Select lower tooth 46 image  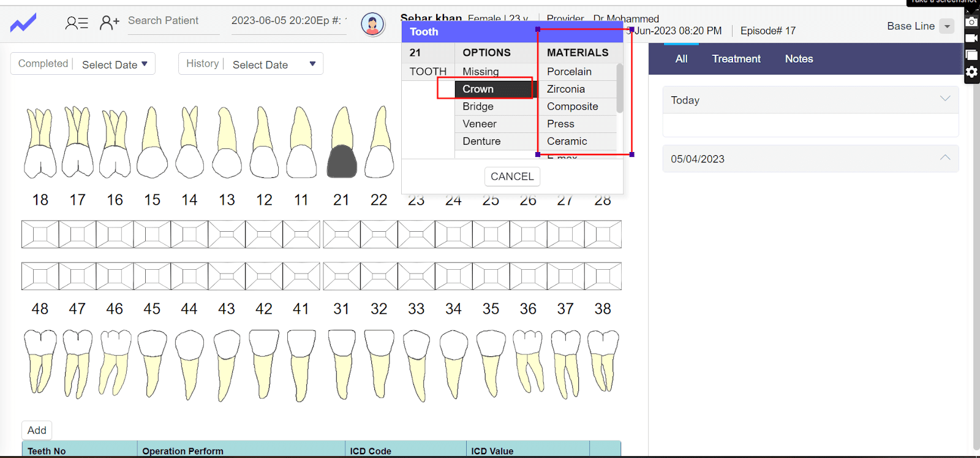[x=115, y=363]
